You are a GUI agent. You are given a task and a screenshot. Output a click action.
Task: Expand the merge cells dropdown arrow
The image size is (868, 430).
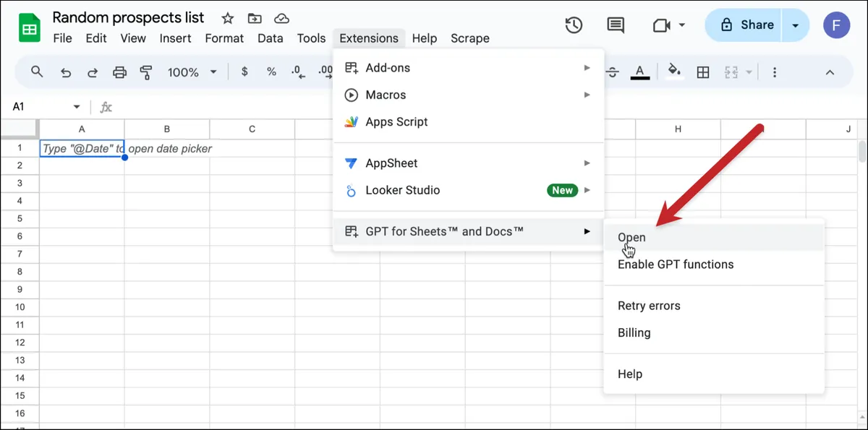pyautogui.click(x=749, y=72)
